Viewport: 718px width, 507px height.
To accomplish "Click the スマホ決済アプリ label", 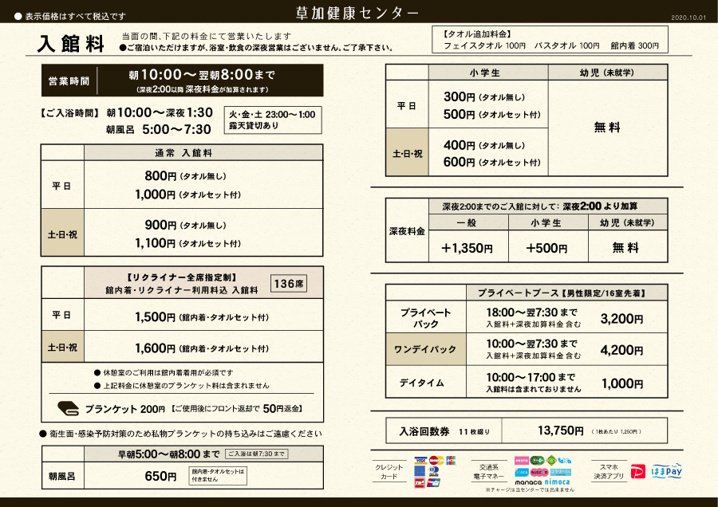I will point(609,472).
